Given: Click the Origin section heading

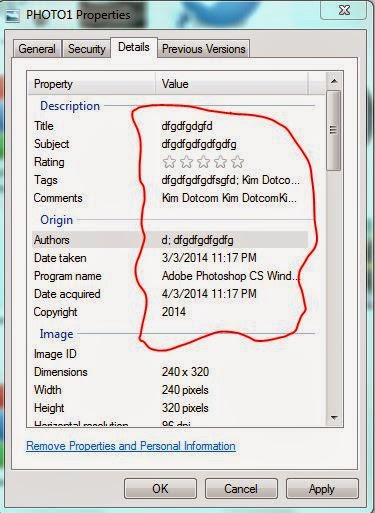Looking at the screenshot, I should [x=56, y=220].
